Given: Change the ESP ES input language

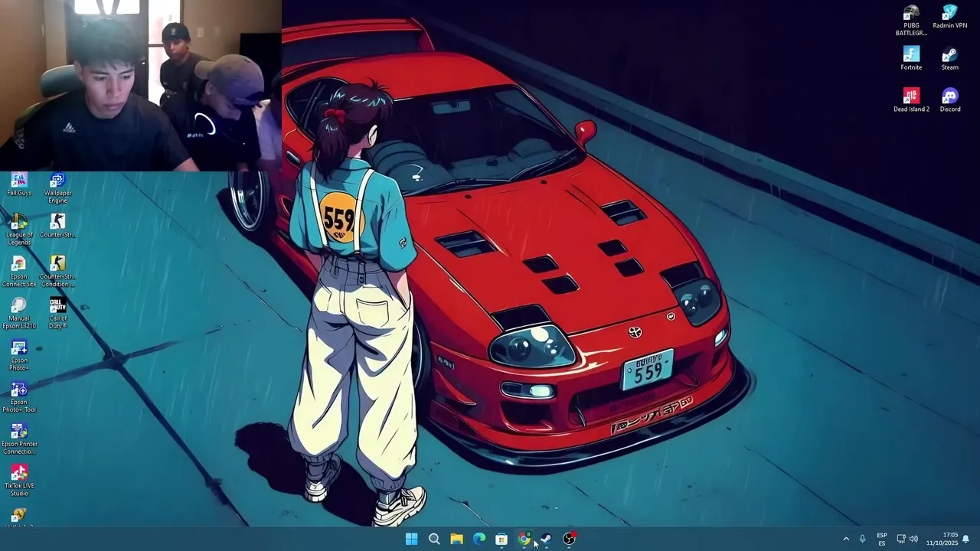Looking at the screenshot, I should 882,539.
